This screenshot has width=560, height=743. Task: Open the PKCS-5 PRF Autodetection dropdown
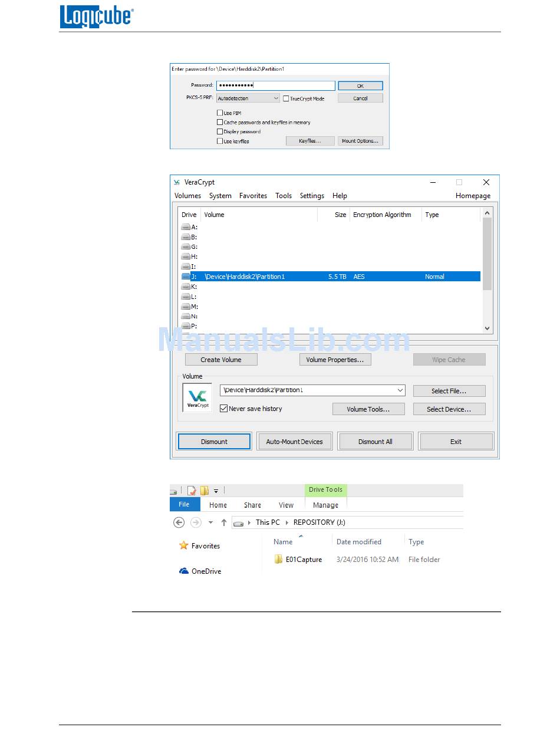(248, 98)
